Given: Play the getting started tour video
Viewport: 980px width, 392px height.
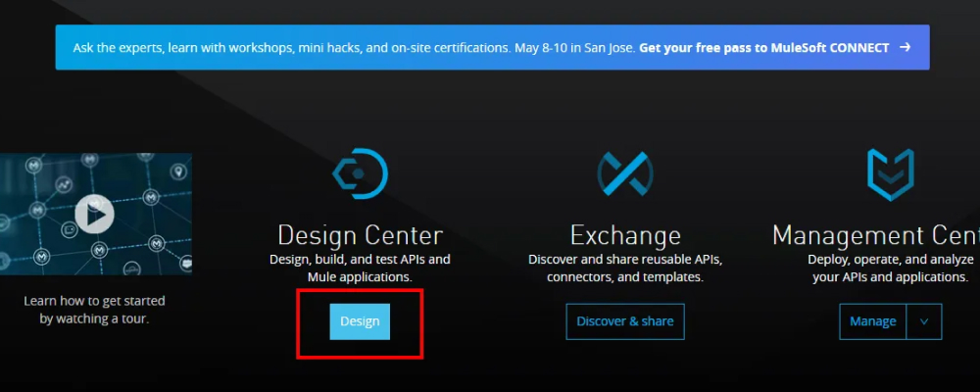Looking at the screenshot, I should [x=94, y=215].
